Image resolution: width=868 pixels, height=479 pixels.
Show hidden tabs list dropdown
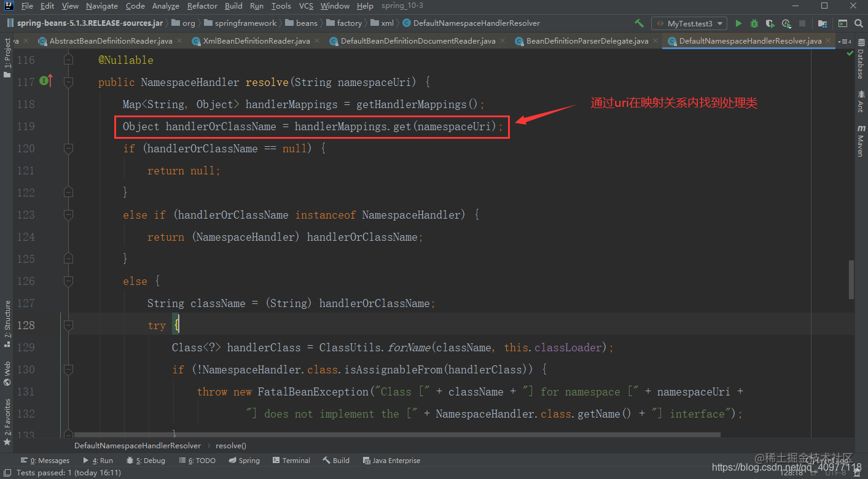point(845,41)
